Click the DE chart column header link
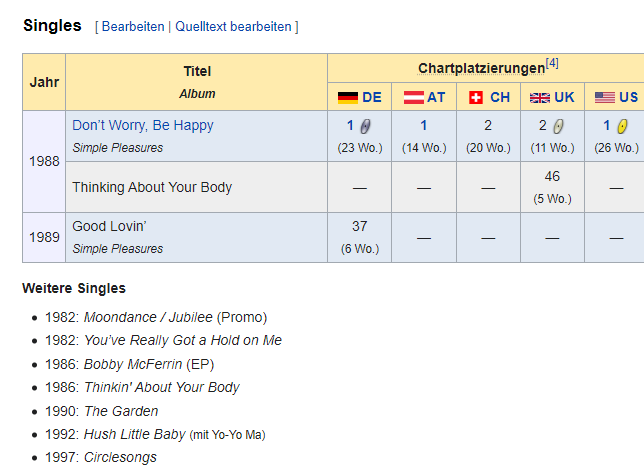 [372, 98]
